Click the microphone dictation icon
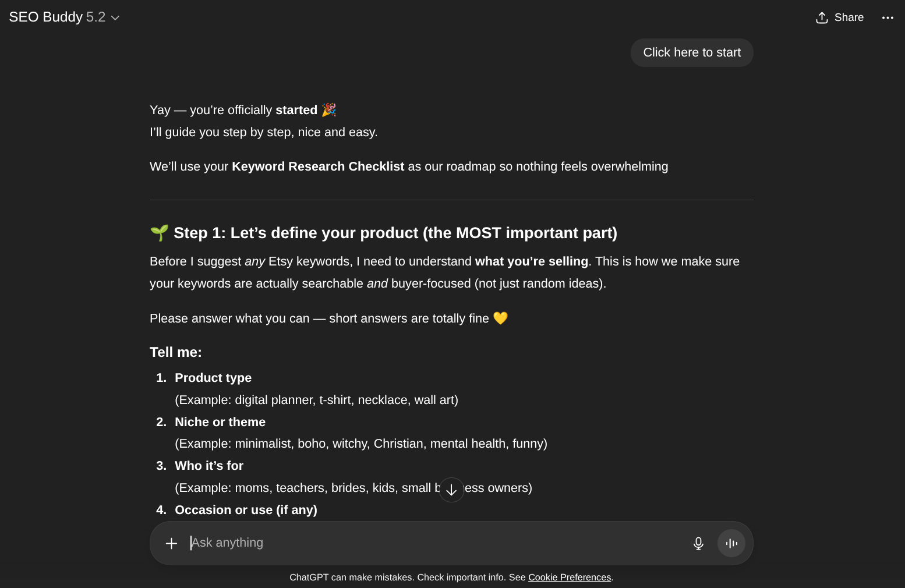Image resolution: width=905 pixels, height=588 pixels. click(698, 543)
